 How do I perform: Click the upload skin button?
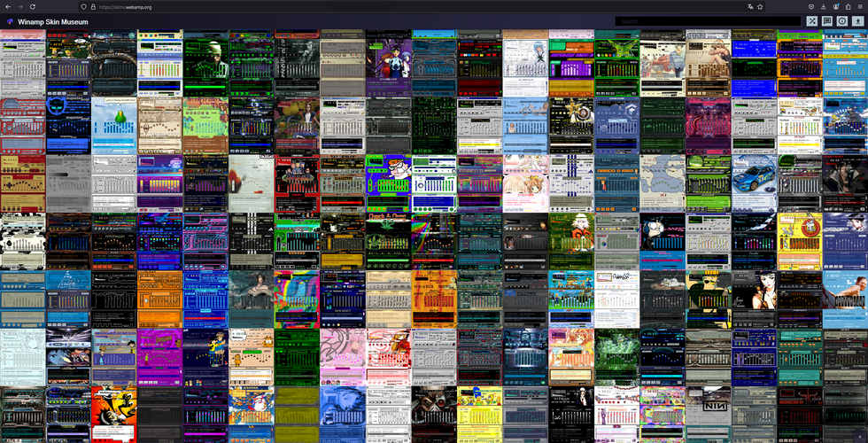(857, 21)
